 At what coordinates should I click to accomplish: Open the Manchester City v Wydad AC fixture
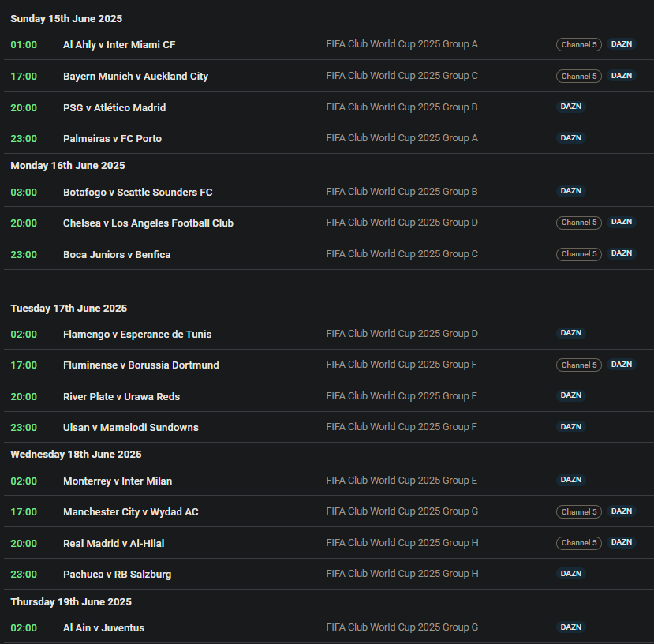(130, 512)
